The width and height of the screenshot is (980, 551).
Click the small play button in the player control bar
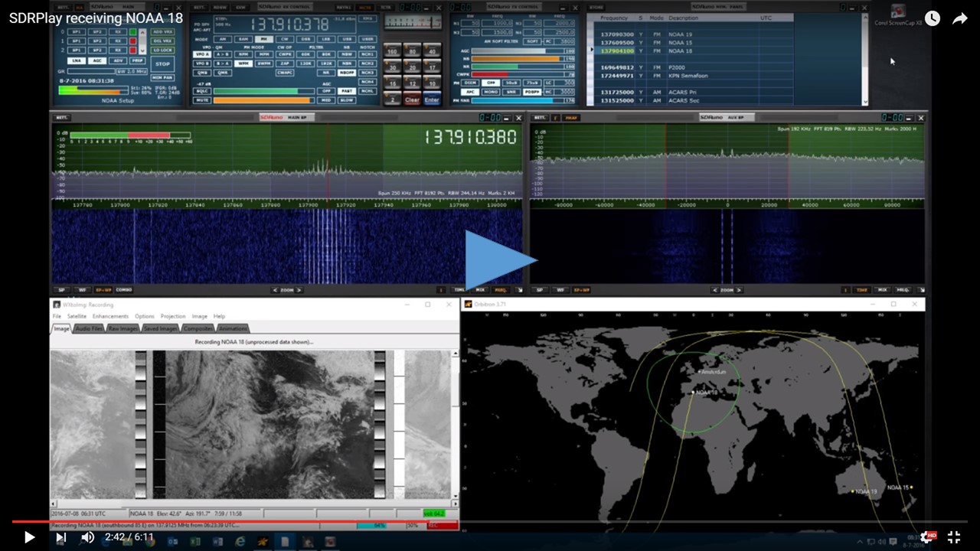(29, 537)
